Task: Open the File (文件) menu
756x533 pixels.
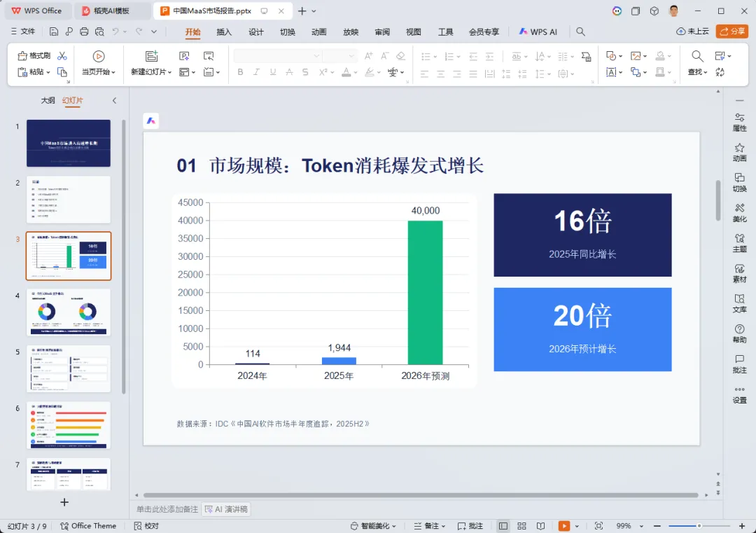Action: (x=22, y=32)
